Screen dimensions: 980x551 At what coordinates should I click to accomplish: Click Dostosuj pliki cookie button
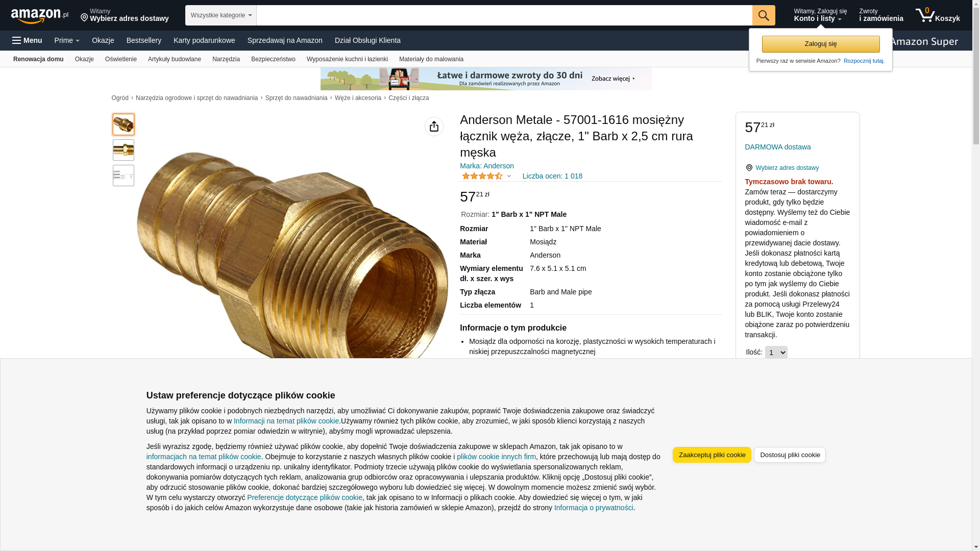pyautogui.click(x=790, y=455)
